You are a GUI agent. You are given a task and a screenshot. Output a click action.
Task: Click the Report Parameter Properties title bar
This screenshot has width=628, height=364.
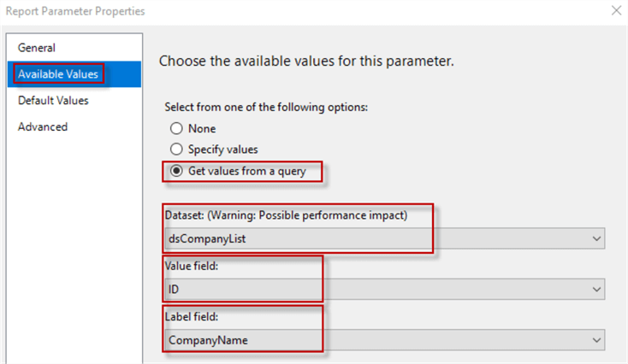tap(257, 11)
